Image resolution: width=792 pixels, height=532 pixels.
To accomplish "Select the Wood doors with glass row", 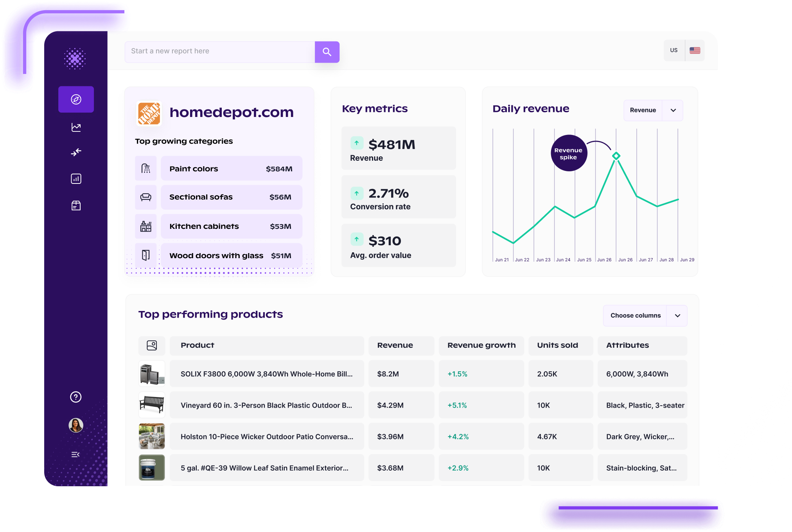I will pos(232,255).
